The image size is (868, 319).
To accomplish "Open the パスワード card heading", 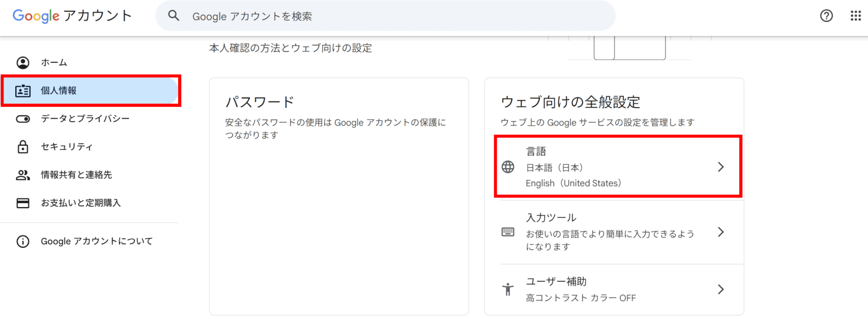I will (260, 102).
